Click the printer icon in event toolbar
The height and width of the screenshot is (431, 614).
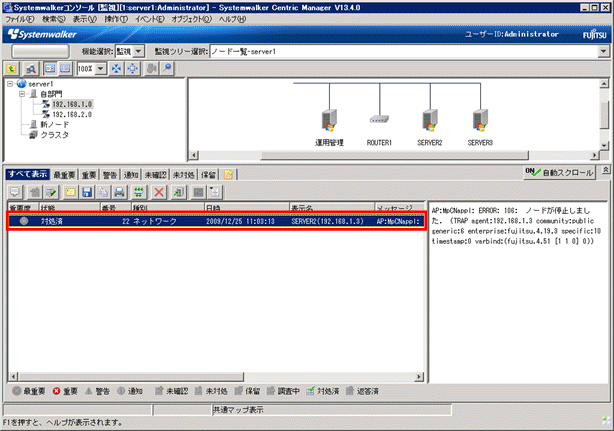(119, 192)
